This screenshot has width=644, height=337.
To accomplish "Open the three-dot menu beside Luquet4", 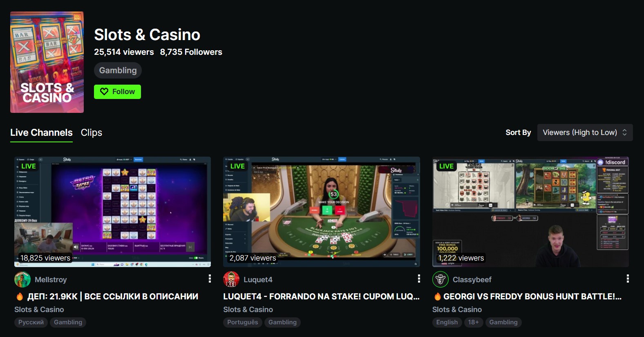I will [419, 279].
